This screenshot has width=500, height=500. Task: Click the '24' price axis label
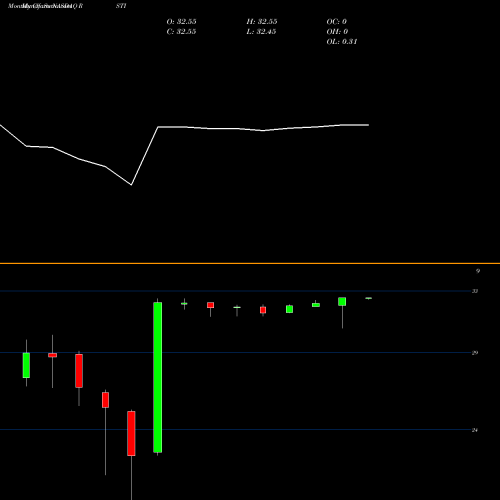[475, 430]
